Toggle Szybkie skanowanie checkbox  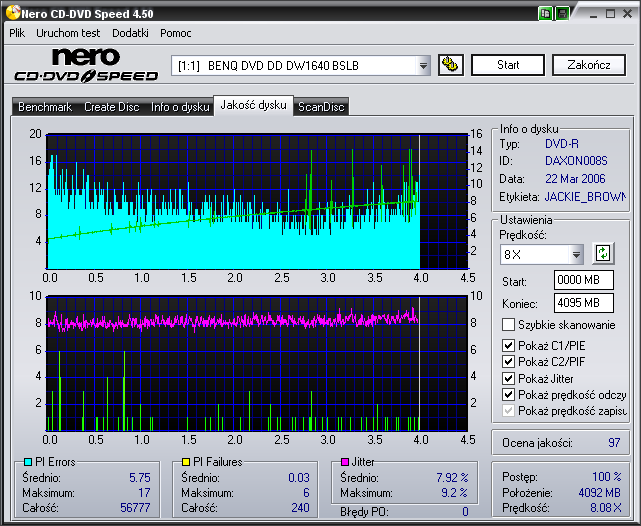point(508,325)
